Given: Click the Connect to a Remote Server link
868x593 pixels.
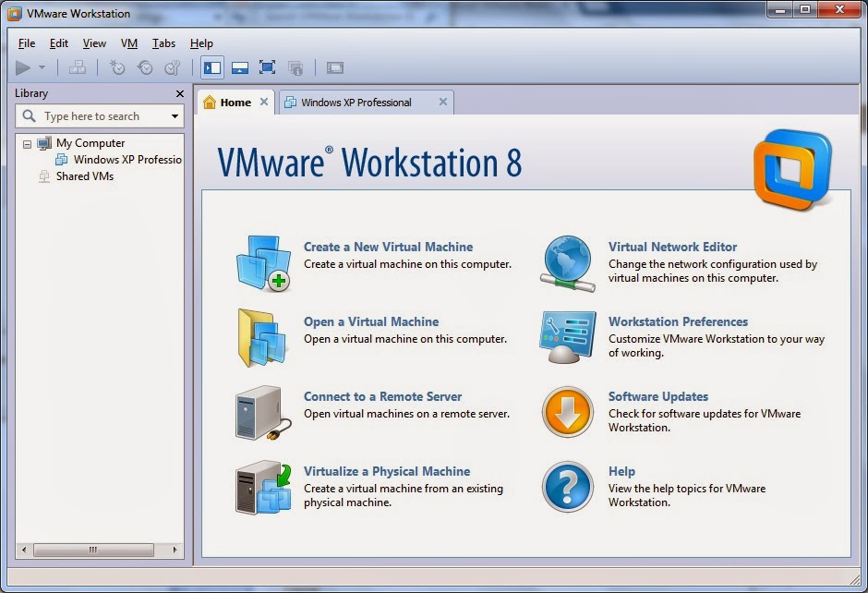Looking at the screenshot, I should [x=382, y=396].
